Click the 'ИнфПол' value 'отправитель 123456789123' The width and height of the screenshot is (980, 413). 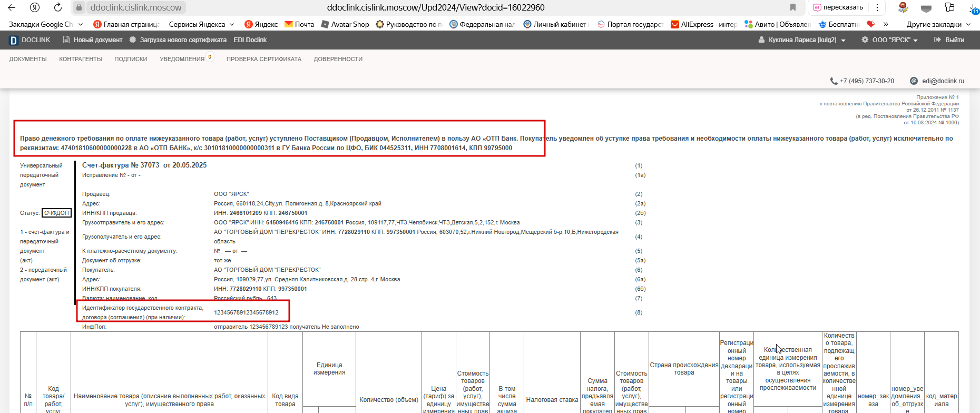251,327
